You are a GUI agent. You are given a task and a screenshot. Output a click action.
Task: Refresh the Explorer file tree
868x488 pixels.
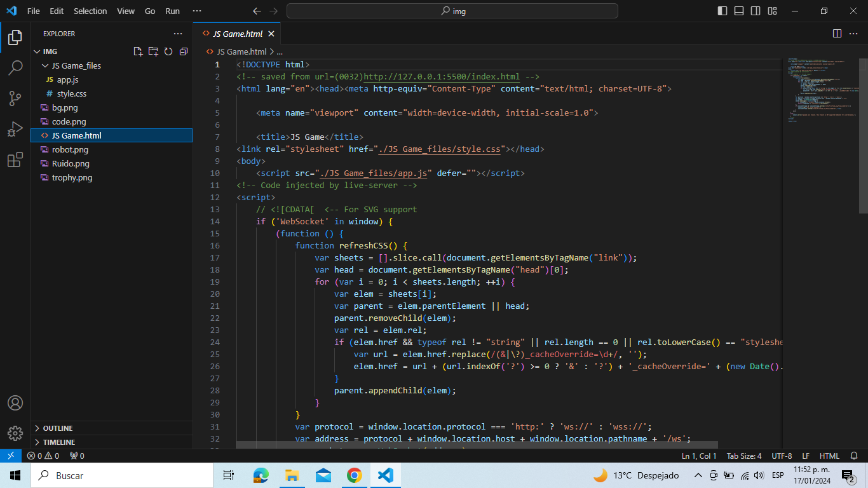[x=168, y=51]
